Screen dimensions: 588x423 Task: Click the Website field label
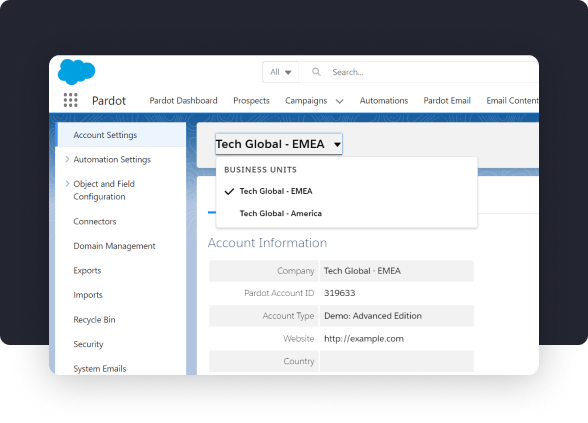[298, 339]
